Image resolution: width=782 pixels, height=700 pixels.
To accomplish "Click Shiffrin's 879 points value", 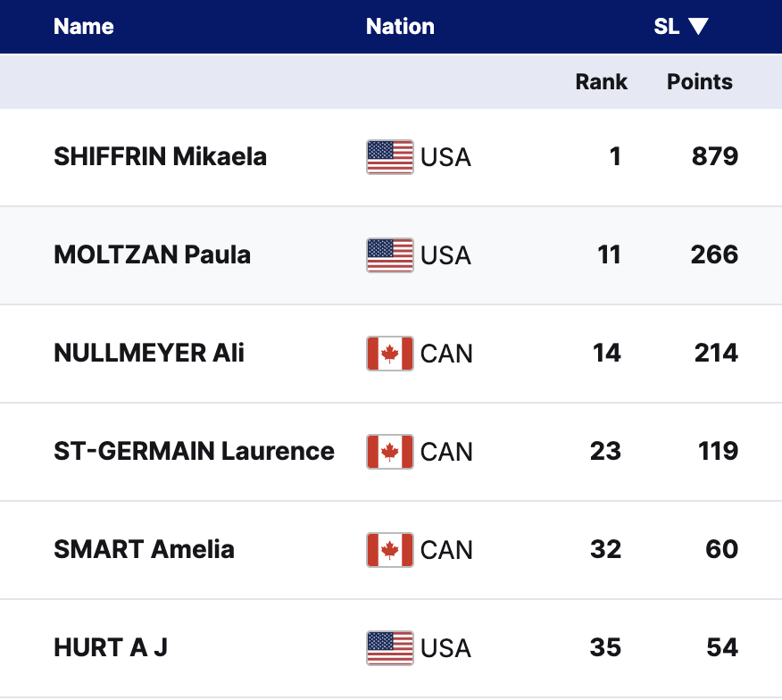I will 714,157.
